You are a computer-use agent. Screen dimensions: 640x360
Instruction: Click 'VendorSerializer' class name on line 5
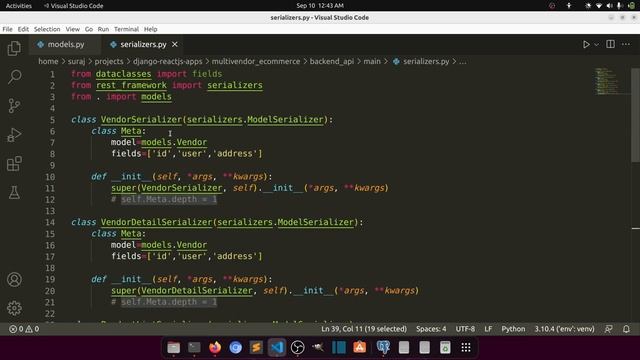tap(141, 120)
